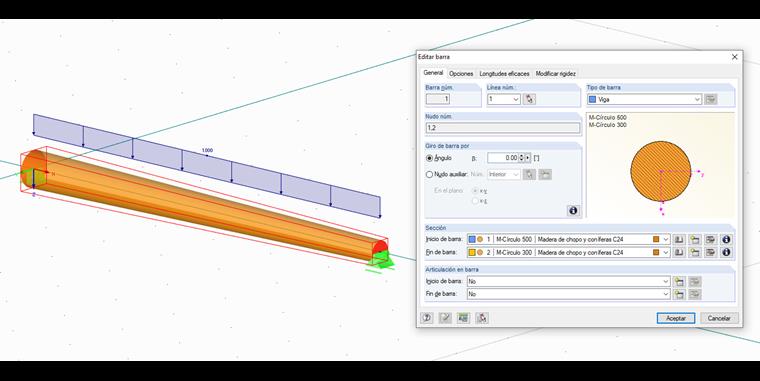Edit hinge for Fin de barra articulación
The width and height of the screenshot is (760, 381).
coord(695,294)
